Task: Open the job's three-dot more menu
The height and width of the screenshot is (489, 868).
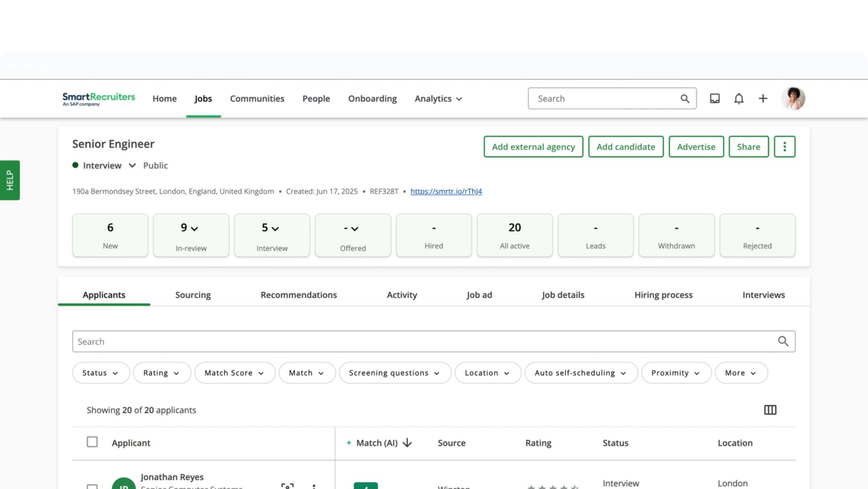Action: [x=784, y=147]
